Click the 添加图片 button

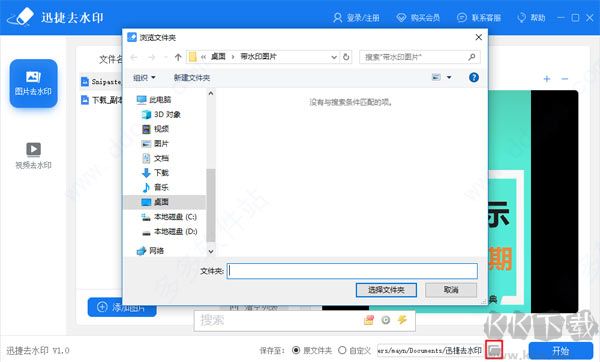tap(122, 307)
